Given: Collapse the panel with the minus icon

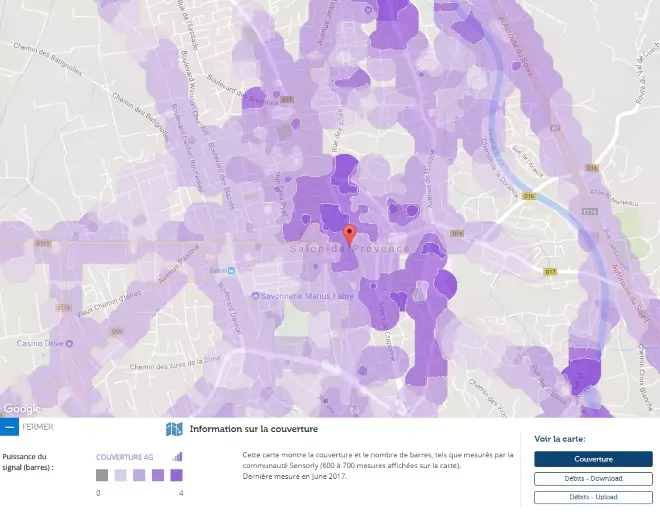Looking at the screenshot, I should point(9,427).
